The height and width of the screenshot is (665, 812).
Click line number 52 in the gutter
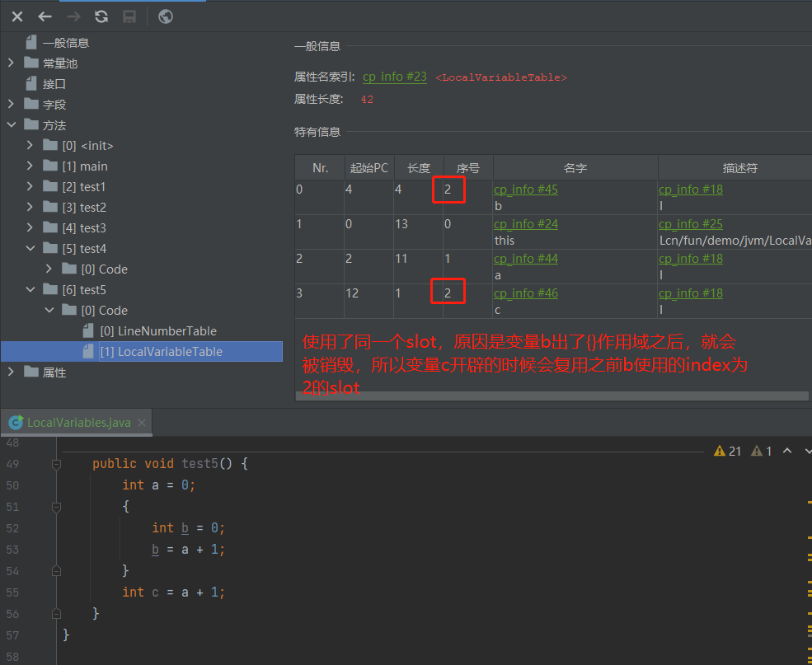coord(13,528)
